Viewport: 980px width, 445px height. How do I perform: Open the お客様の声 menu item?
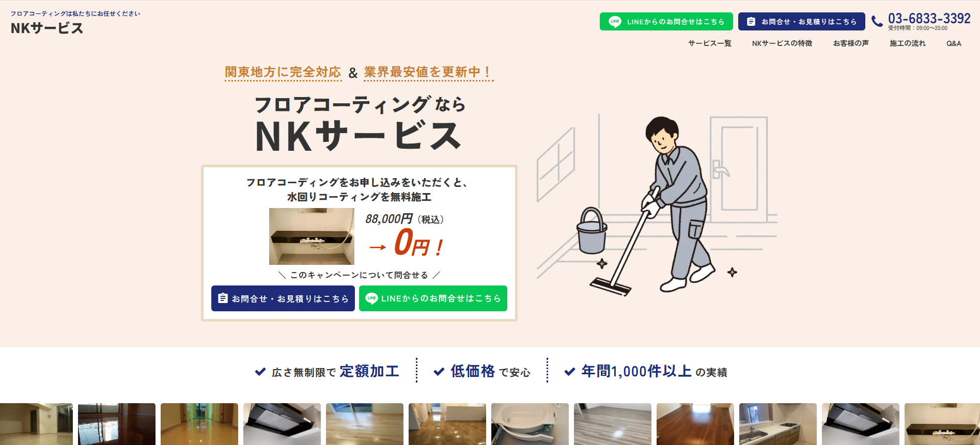point(851,43)
